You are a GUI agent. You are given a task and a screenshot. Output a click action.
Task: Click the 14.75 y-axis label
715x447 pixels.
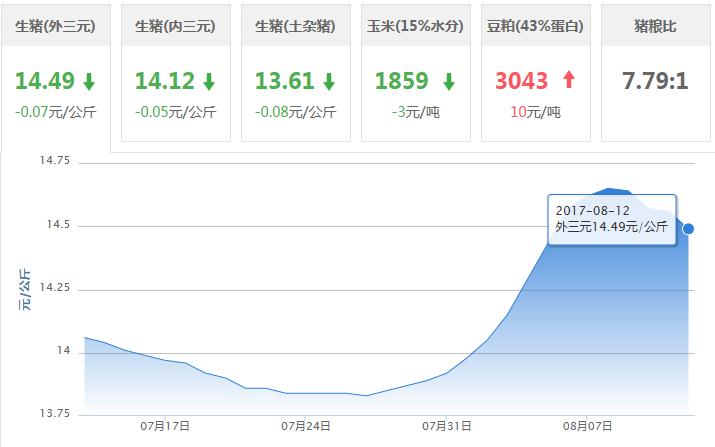coord(56,161)
